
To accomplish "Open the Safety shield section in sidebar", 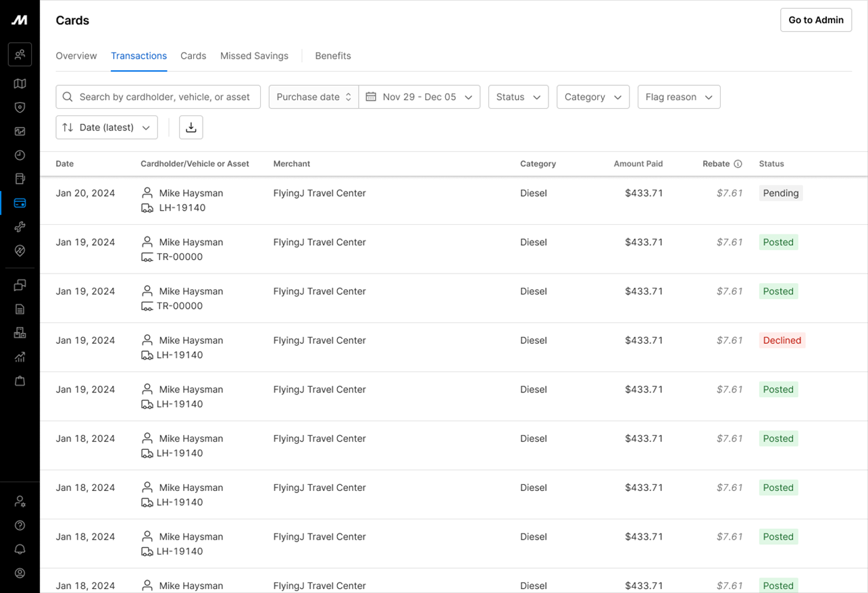I will pos(20,107).
